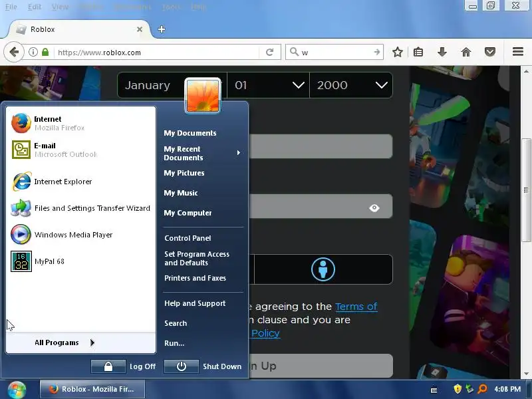Click the Sign Up button

[321, 366]
